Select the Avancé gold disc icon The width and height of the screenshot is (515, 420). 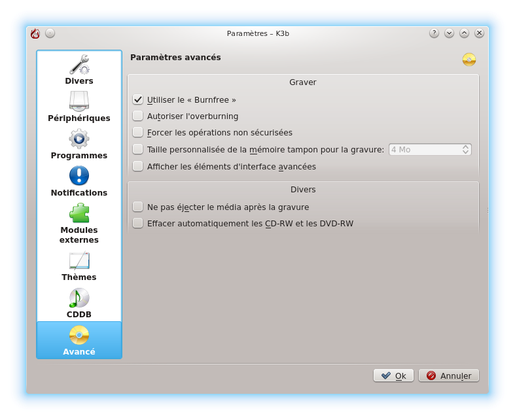(x=79, y=335)
